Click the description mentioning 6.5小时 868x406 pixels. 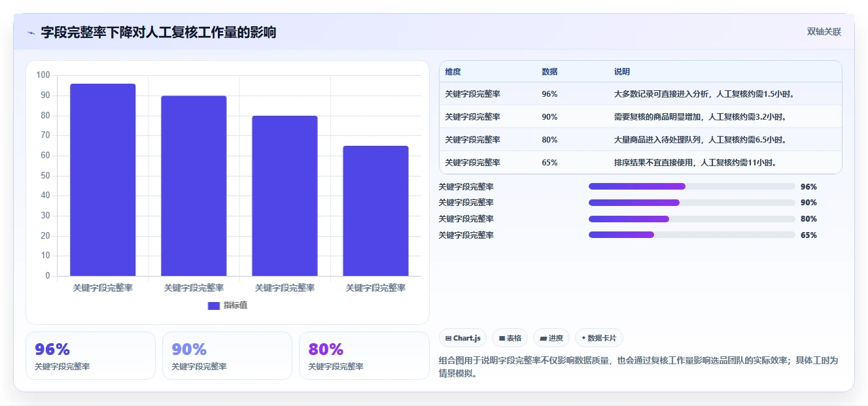700,140
